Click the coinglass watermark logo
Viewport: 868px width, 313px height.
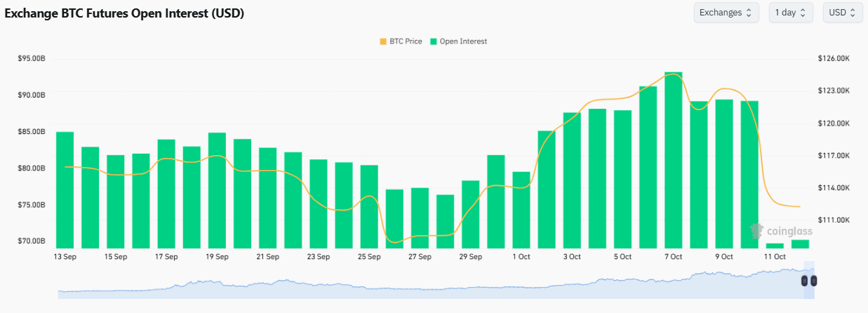pos(780,231)
